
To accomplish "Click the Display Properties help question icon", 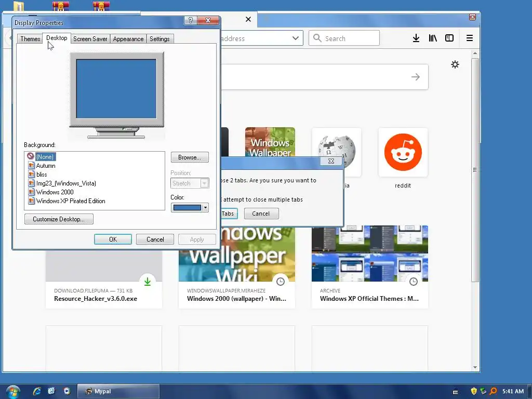I will [x=191, y=20].
